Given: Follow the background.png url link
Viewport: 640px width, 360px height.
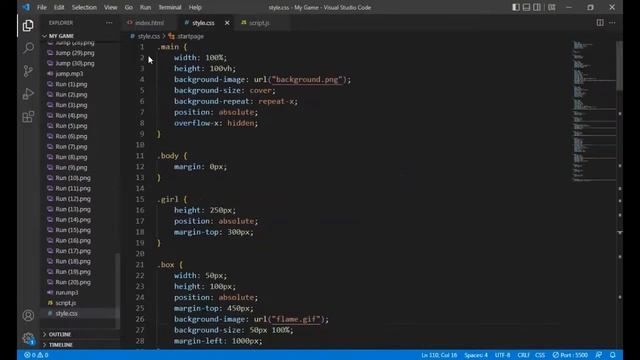Looking at the screenshot, I should click(x=307, y=80).
